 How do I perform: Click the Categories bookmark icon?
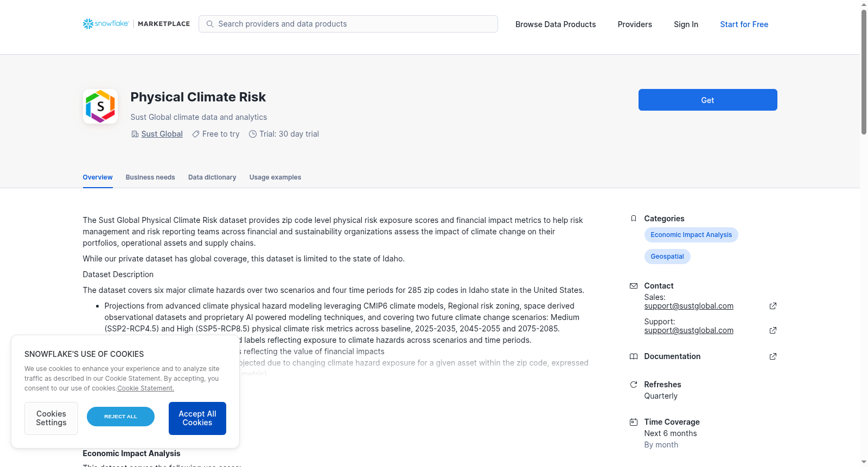coord(634,219)
